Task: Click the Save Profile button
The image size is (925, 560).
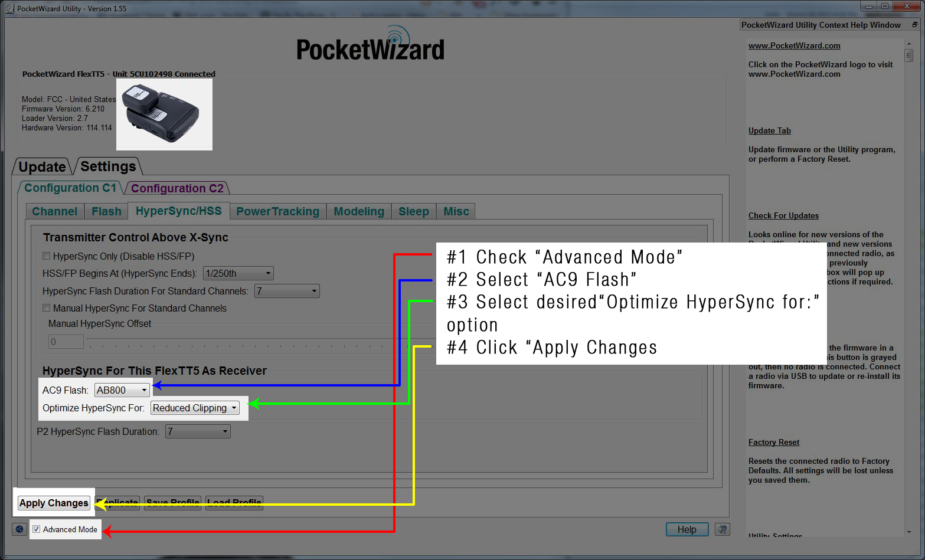Action: [173, 503]
